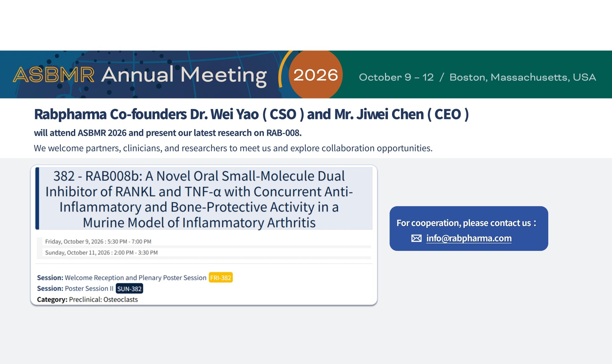Screen dimensions: 612x364
Task: Click the RAB-008 research announcement line
Action: [168, 133]
